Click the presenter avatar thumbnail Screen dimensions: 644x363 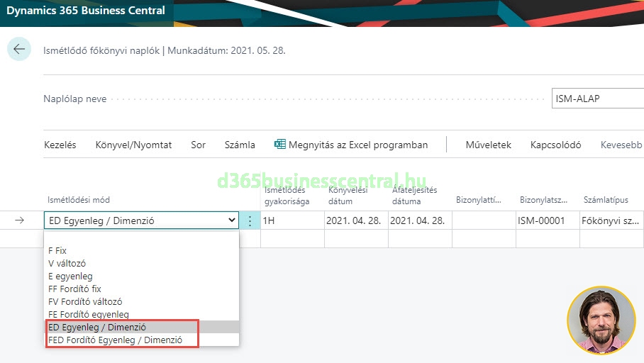pos(601,320)
